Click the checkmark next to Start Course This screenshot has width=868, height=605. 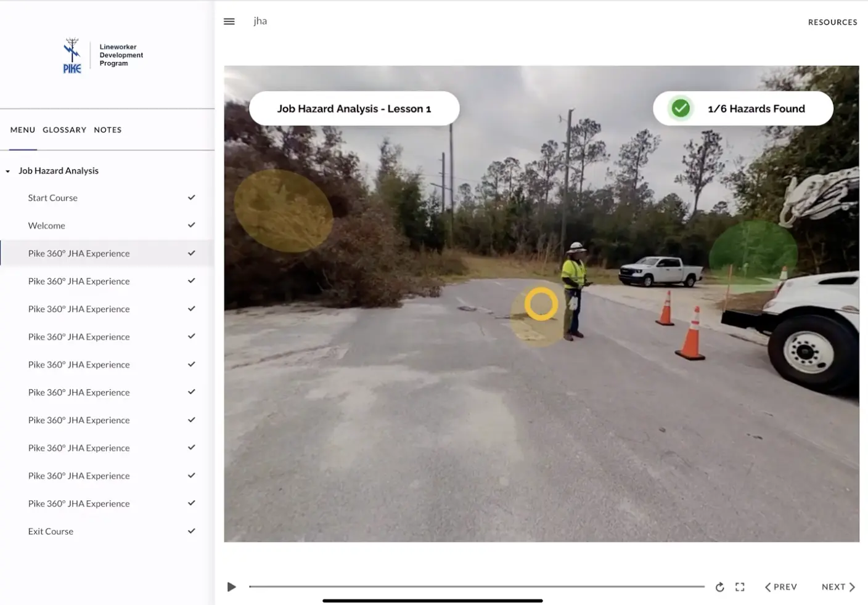(x=191, y=197)
